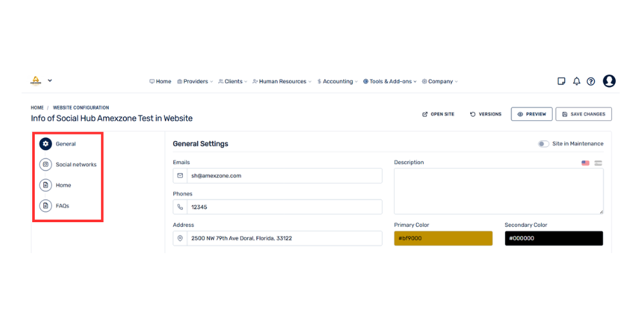Click the phone icon in Phones field
The height and width of the screenshot is (322, 644).
click(x=180, y=207)
